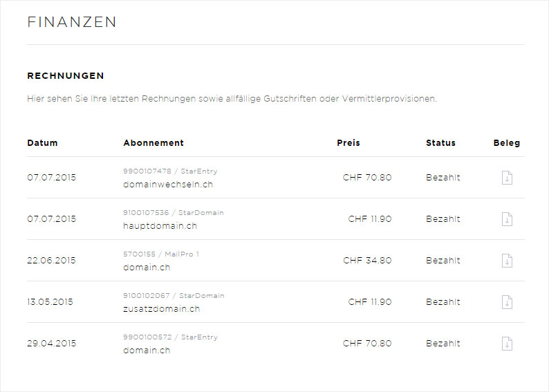
Task: Sort invoices by Datum column
Action: tap(42, 143)
